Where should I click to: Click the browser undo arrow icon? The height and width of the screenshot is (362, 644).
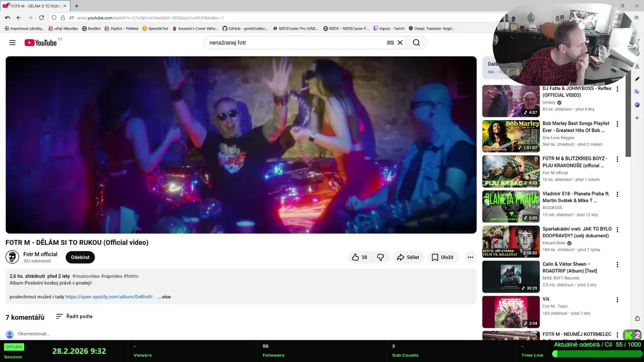(x=8, y=18)
